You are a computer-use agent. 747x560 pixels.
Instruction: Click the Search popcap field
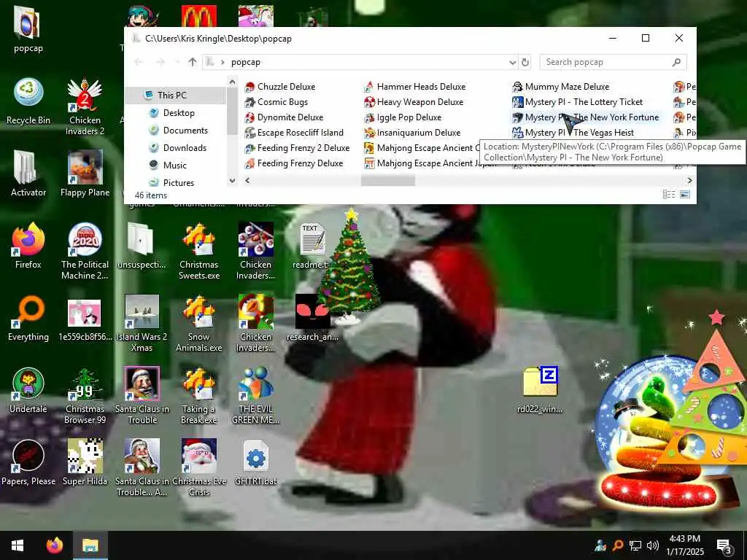coord(613,62)
